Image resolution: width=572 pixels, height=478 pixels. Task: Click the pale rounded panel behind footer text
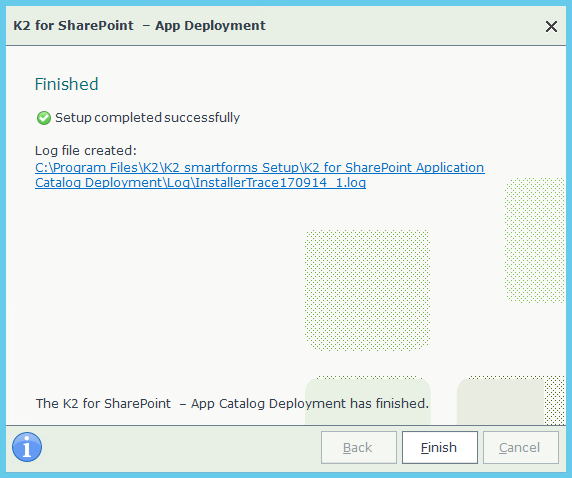(x=368, y=401)
